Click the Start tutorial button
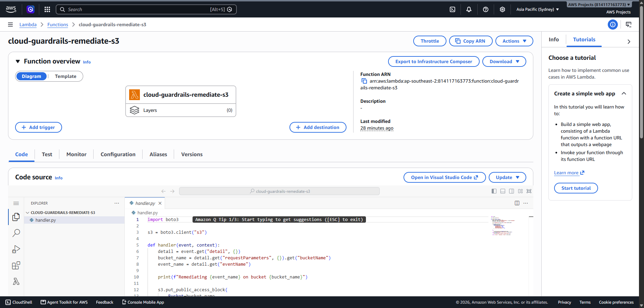 576,188
